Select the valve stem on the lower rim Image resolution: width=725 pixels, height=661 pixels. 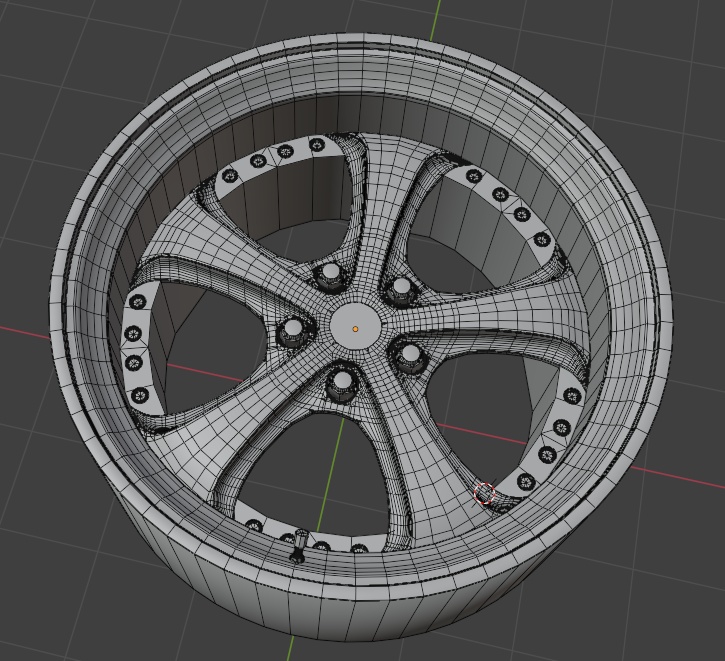[298, 545]
